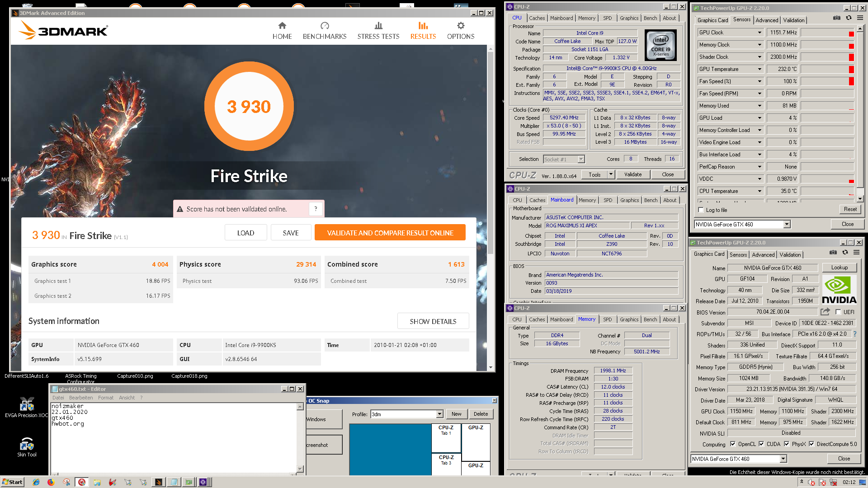Switch to the Notepad editor taskbar button

pos(174,482)
